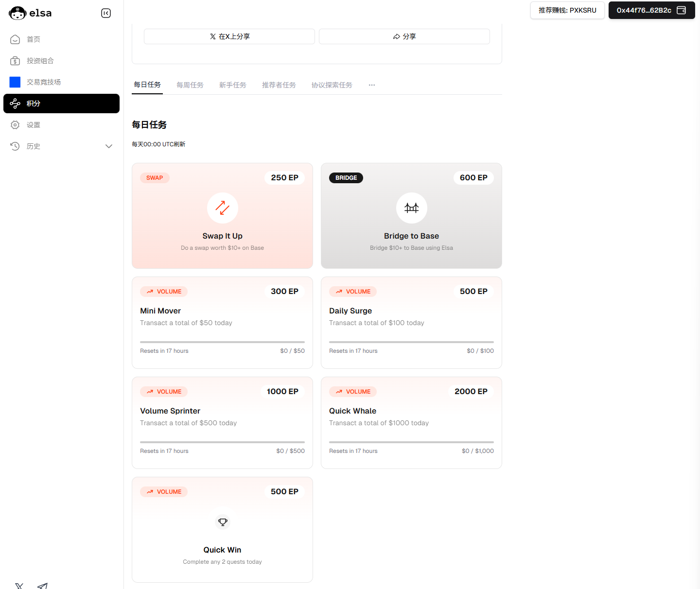Open the hidden tabs via the ellipsis

pyautogui.click(x=372, y=85)
